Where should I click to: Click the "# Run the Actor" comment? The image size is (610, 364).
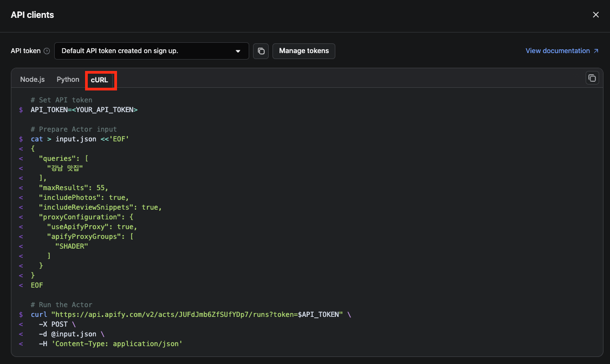click(x=61, y=304)
